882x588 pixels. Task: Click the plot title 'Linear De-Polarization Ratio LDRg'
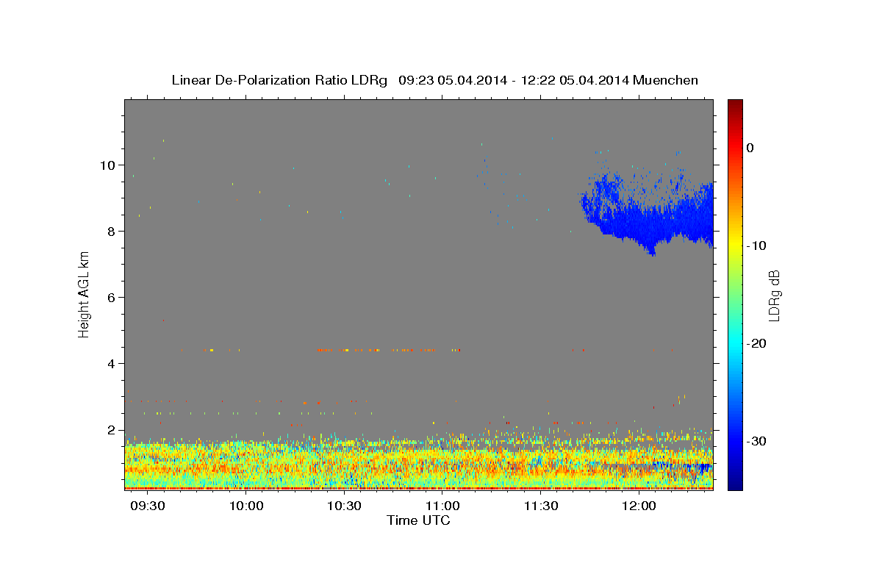point(279,80)
